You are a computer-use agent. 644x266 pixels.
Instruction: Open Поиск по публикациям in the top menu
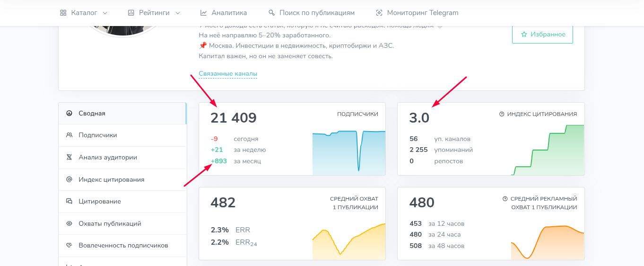[311, 13]
